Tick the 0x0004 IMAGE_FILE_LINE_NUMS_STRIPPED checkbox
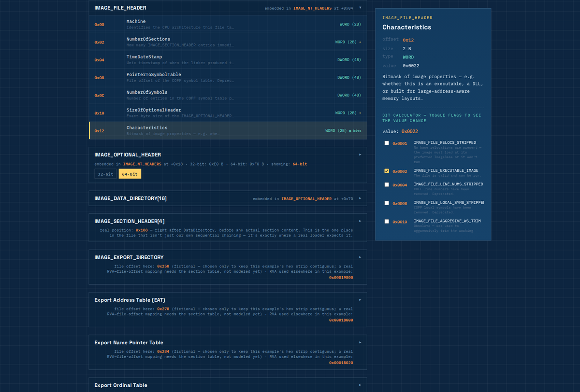The image size is (580, 392). (x=387, y=184)
